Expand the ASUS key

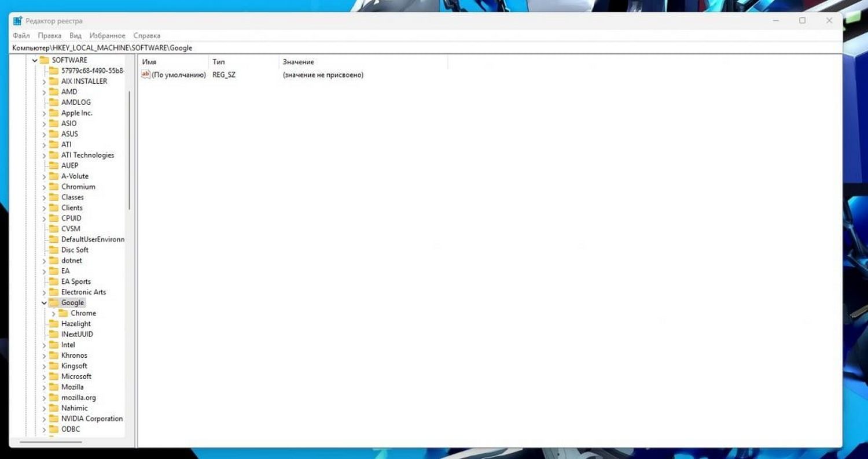coord(44,134)
